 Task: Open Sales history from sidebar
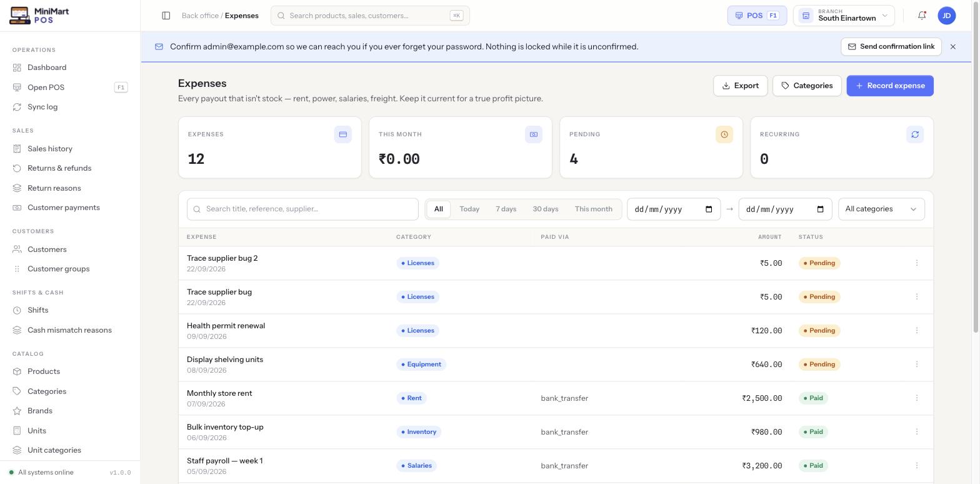70,149
